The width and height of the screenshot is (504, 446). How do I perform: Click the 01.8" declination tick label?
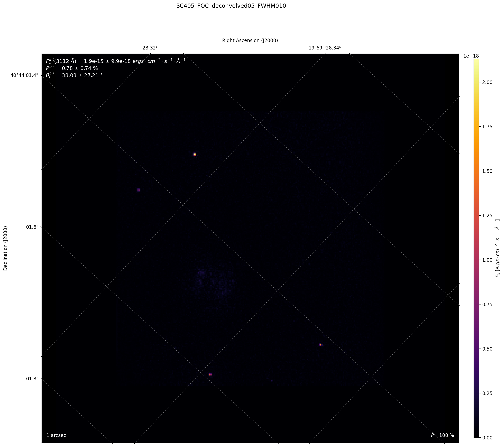coord(32,379)
